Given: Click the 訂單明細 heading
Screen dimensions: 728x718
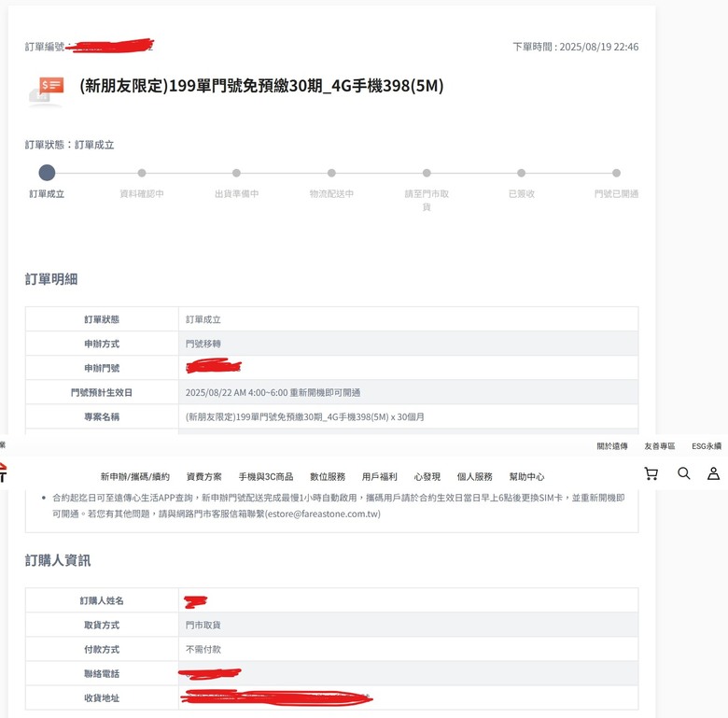Looking at the screenshot, I should (x=51, y=278).
